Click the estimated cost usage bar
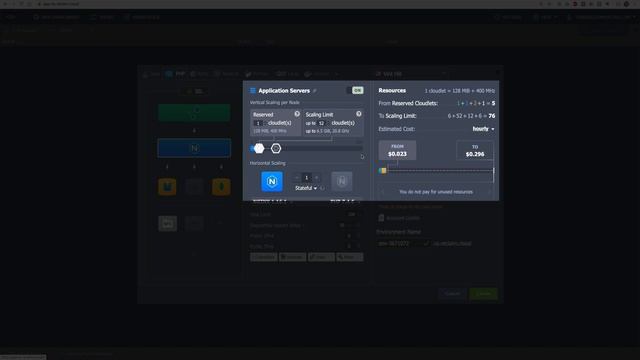 (x=436, y=171)
